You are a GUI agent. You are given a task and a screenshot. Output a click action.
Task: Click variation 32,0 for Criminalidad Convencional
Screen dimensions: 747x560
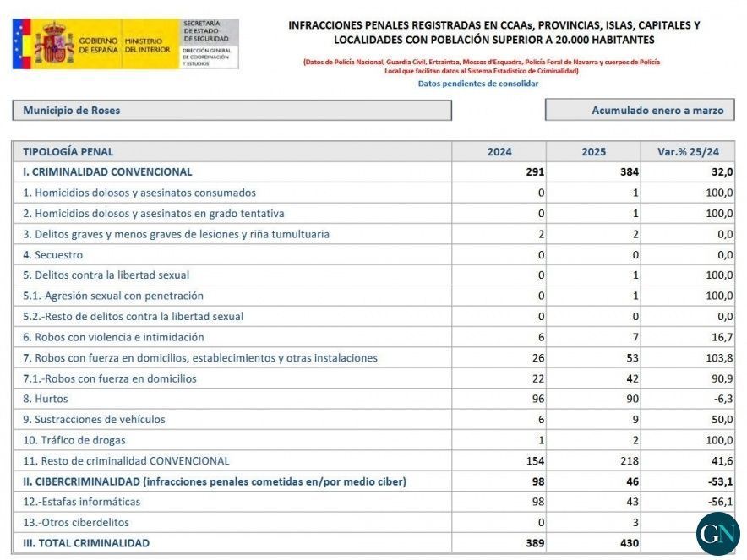coord(722,172)
